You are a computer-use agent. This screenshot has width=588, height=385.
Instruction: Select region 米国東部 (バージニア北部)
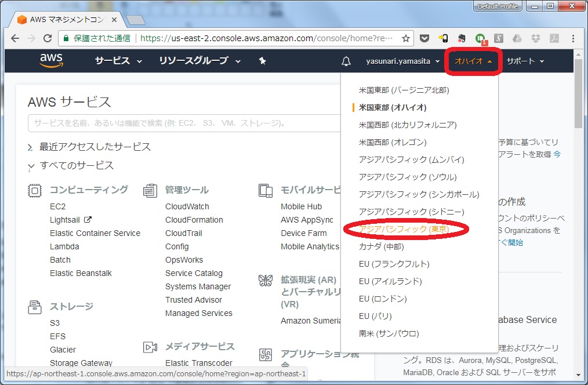404,90
